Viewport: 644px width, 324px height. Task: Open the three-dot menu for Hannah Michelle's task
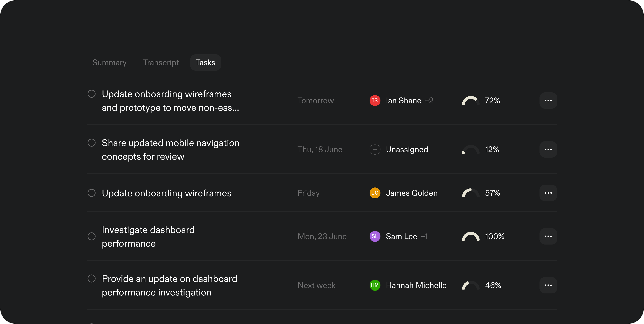point(548,285)
